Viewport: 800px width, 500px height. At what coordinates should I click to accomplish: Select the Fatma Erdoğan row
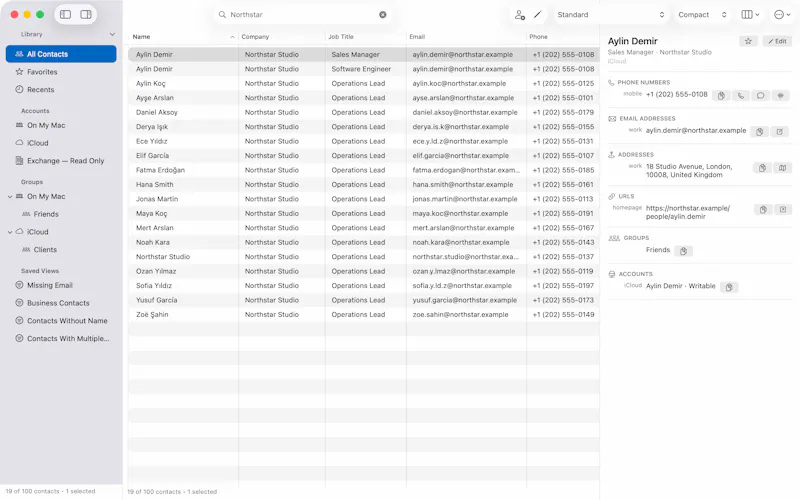click(x=364, y=170)
